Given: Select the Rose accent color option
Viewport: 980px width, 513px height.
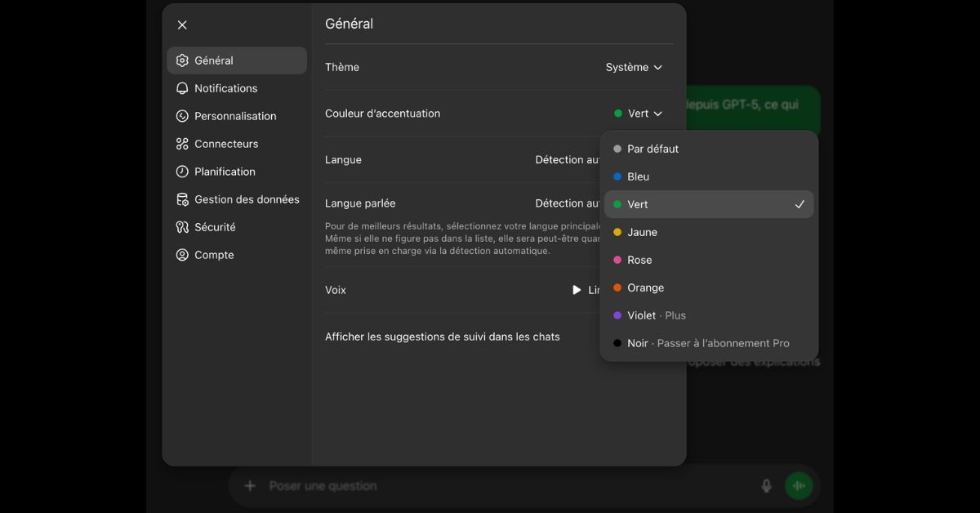Looking at the screenshot, I should pos(639,260).
